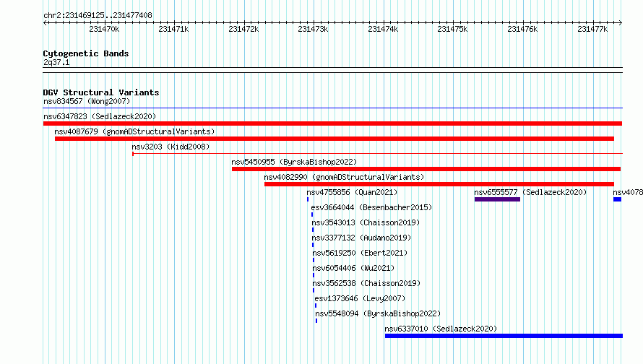
Task: Select the thin blue nsv834567 variant line
Action: 332,108
